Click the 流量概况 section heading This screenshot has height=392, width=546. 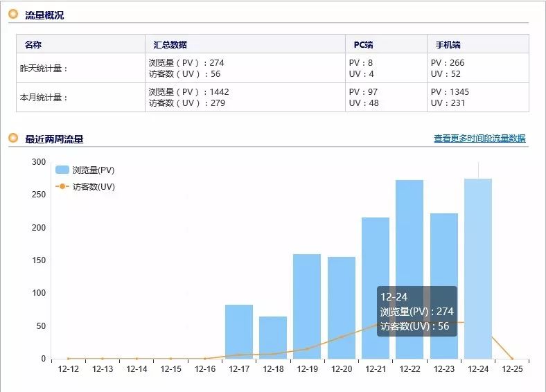coord(44,15)
